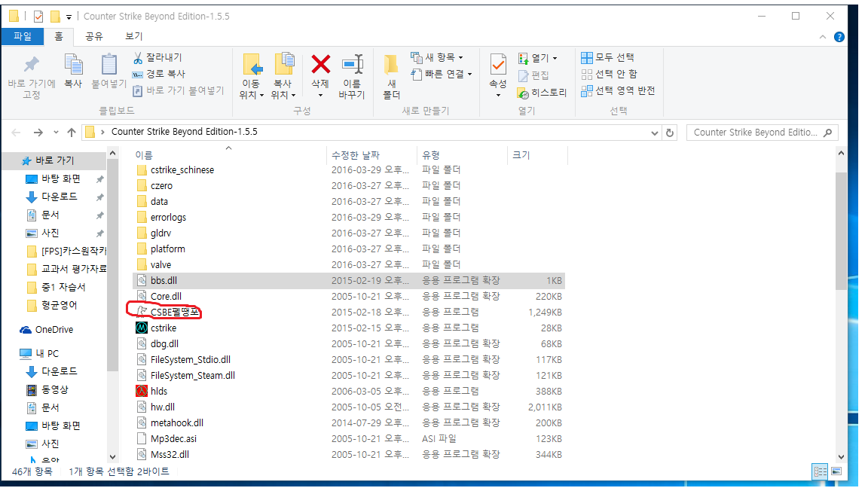Select the valve folder
Viewport: 868px width, 488px height.
pyautogui.click(x=160, y=265)
